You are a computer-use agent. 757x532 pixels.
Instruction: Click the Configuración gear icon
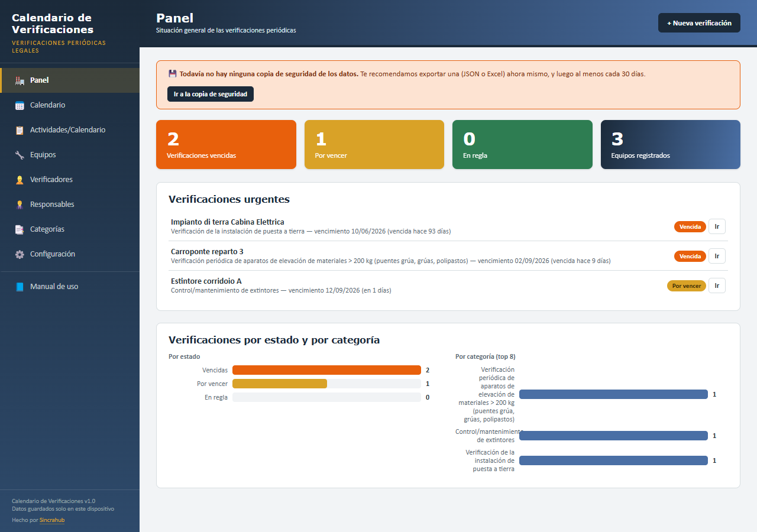click(20, 254)
